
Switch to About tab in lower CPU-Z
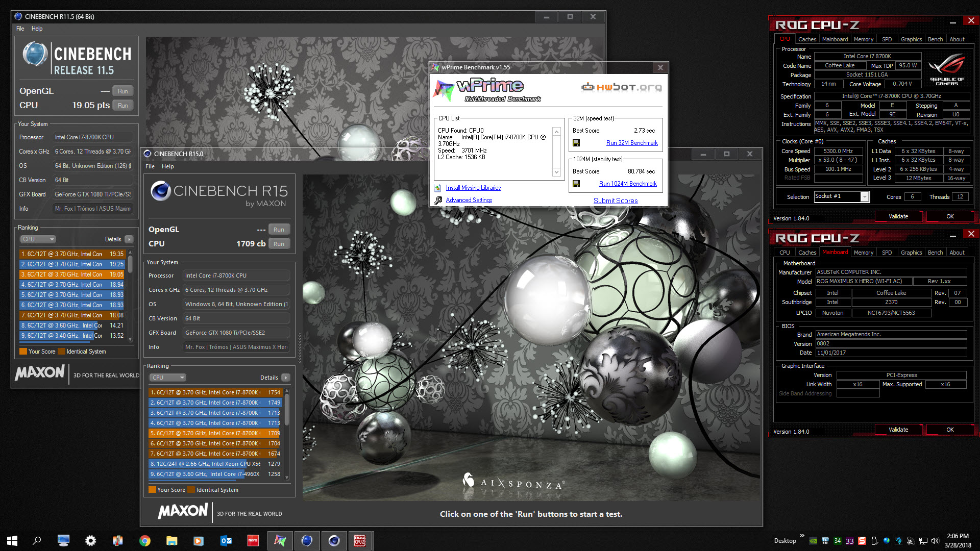pyautogui.click(x=957, y=253)
